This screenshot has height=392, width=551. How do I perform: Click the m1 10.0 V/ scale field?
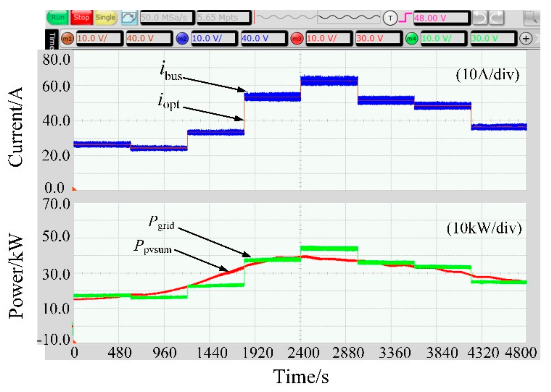click(100, 38)
